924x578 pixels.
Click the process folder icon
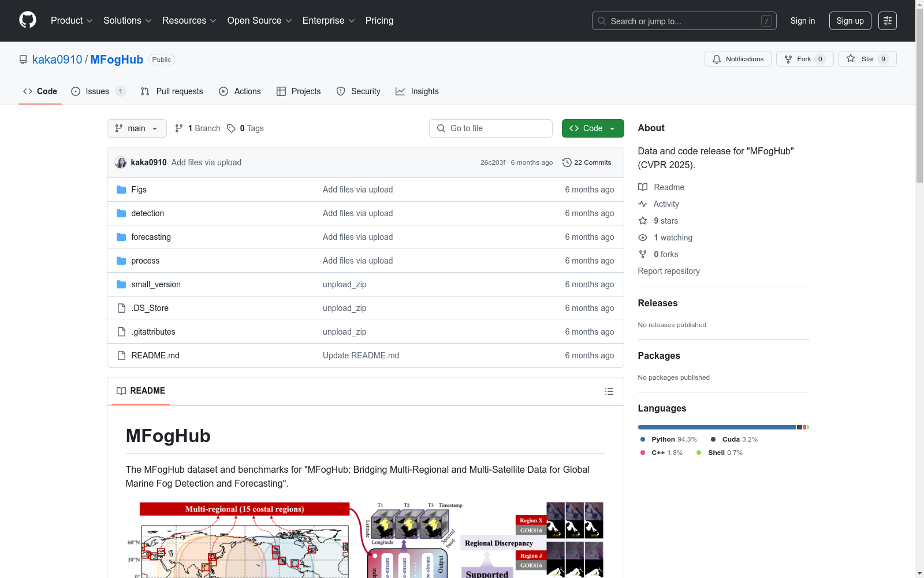point(121,261)
